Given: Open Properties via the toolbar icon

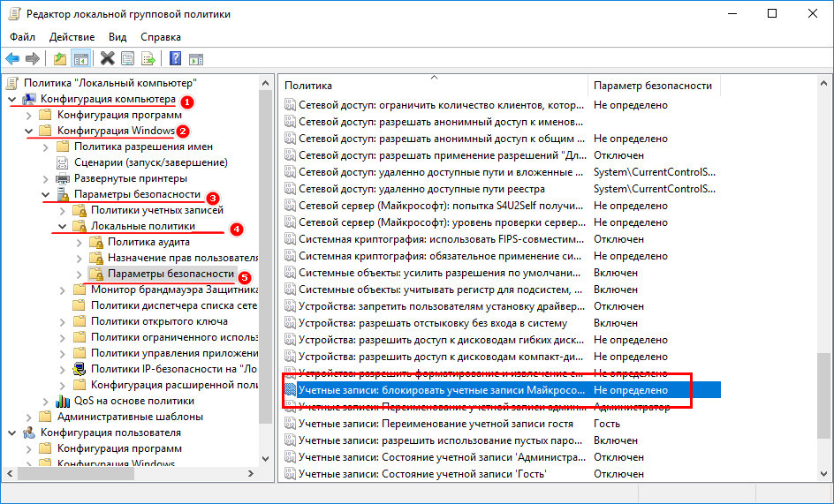Looking at the screenshot, I should 127,58.
